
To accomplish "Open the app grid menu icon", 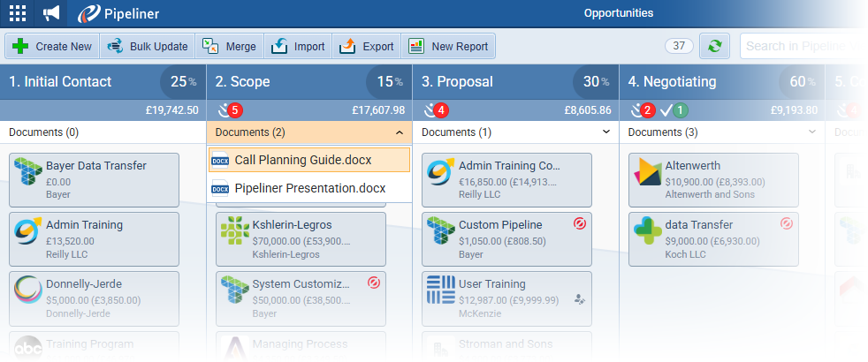I will coord(17,13).
